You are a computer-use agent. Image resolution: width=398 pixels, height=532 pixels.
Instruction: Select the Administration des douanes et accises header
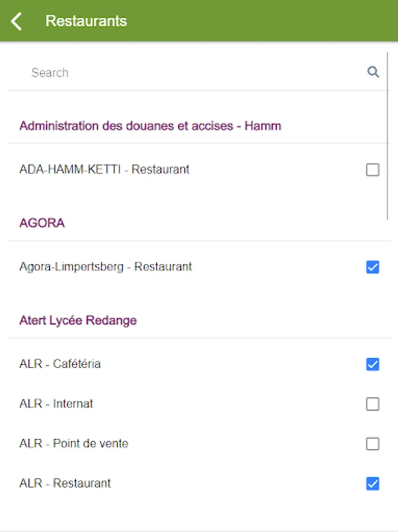tap(150, 125)
